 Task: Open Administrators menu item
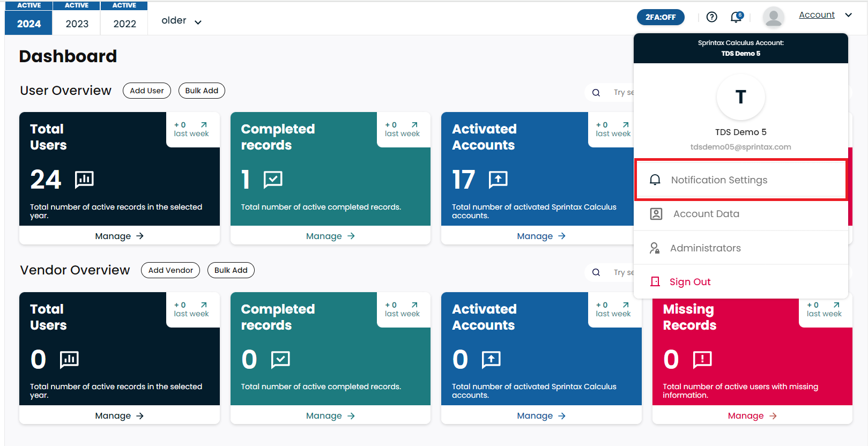[741, 248]
